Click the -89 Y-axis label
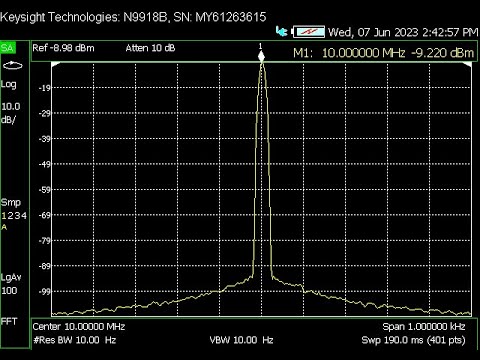 [x=44, y=266]
